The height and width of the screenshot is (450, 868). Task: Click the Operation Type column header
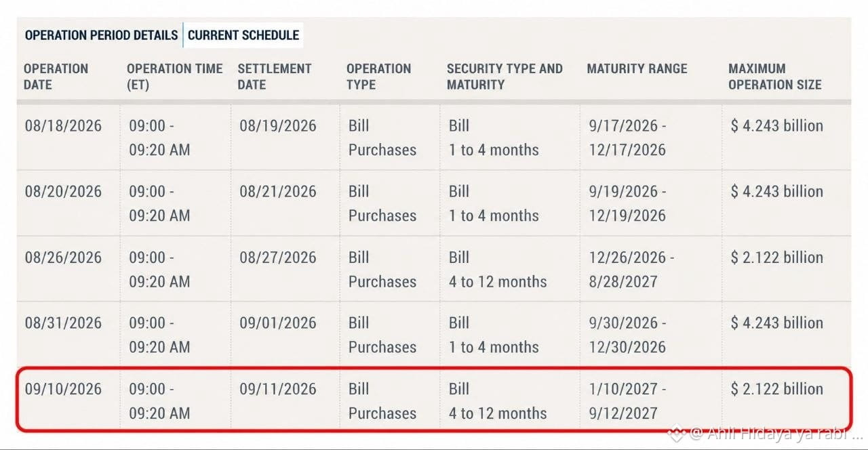point(378,77)
